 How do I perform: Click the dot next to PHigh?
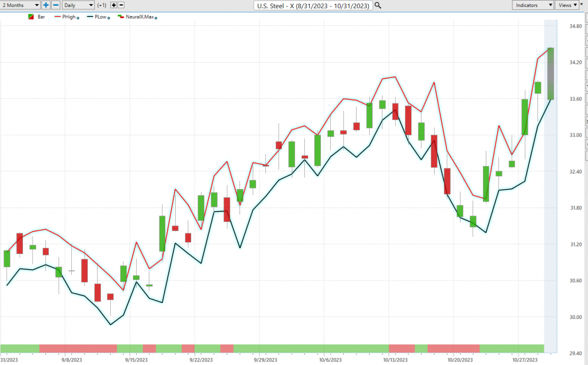coord(78,18)
